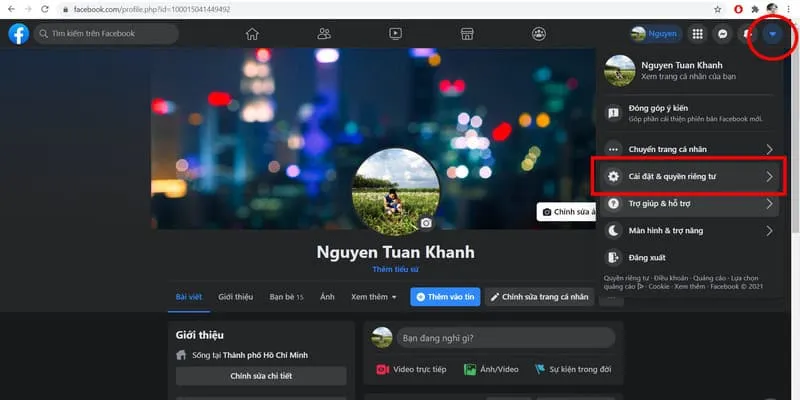Click the 'Tìm kiếm trên Facebook' search field
Viewport: 800px width, 400px height.
coord(107,34)
